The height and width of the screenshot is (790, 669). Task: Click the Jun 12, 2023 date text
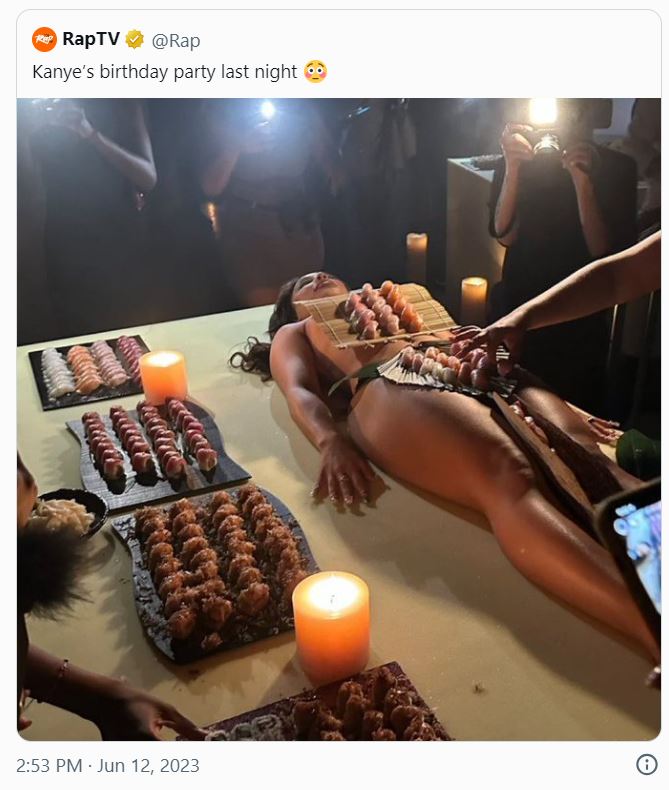[150, 766]
